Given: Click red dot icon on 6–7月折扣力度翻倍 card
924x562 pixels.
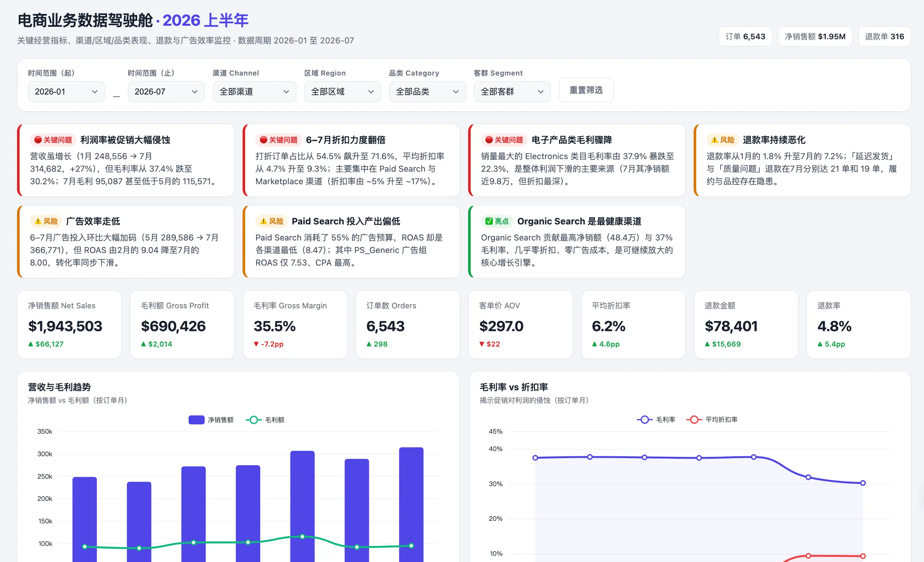Looking at the screenshot, I should point(264,140).
